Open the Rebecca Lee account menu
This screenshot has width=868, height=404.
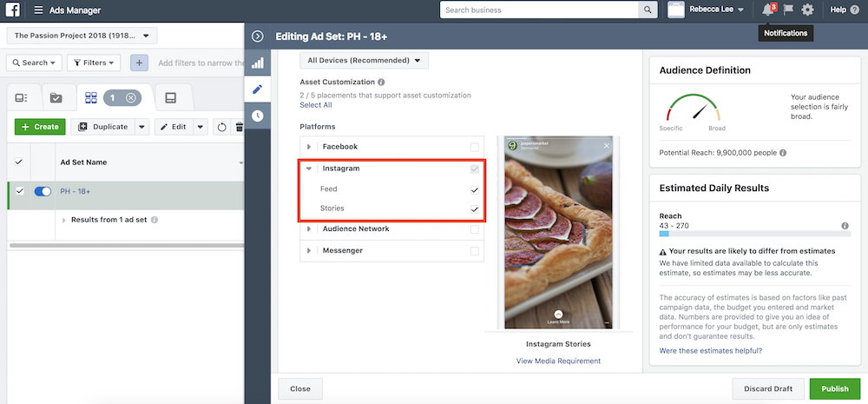click(x=716, y=10)
